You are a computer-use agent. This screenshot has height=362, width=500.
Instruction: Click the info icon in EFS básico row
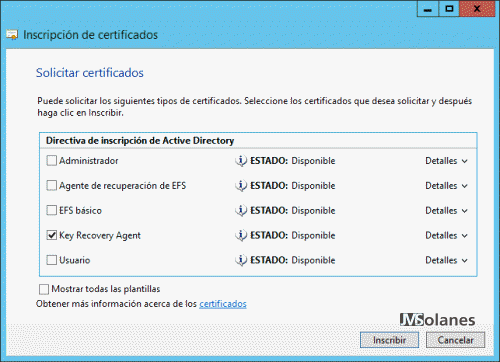241,210
